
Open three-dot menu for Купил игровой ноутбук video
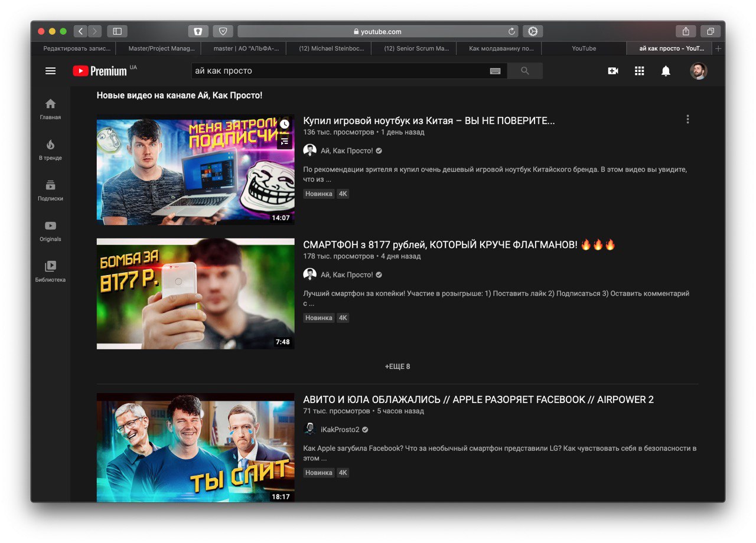687,119
